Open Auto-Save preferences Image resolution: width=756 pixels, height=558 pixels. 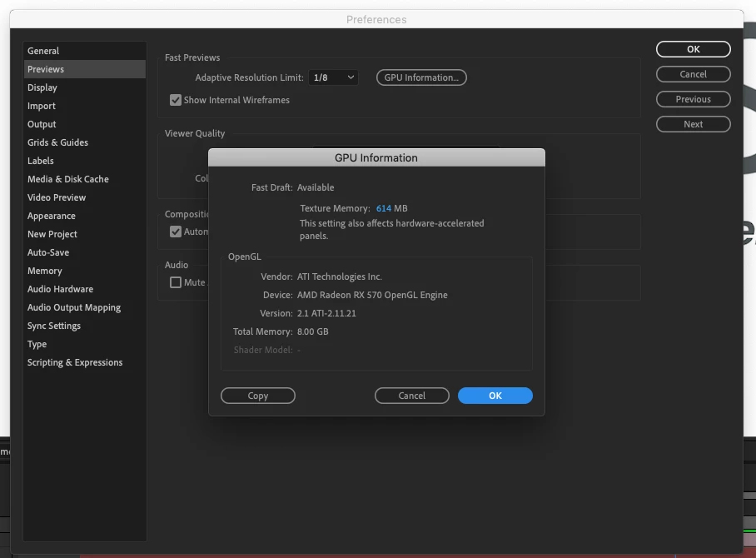point(84,252)
